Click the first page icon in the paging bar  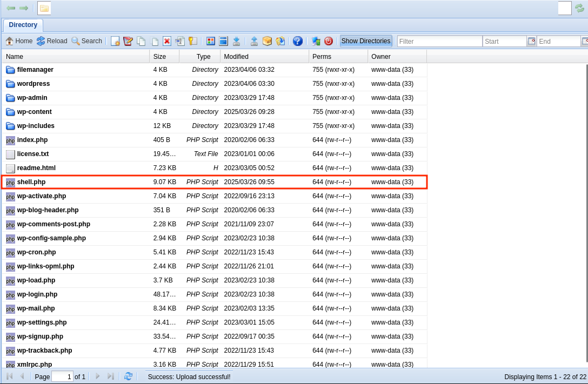[x=10, y=376]
